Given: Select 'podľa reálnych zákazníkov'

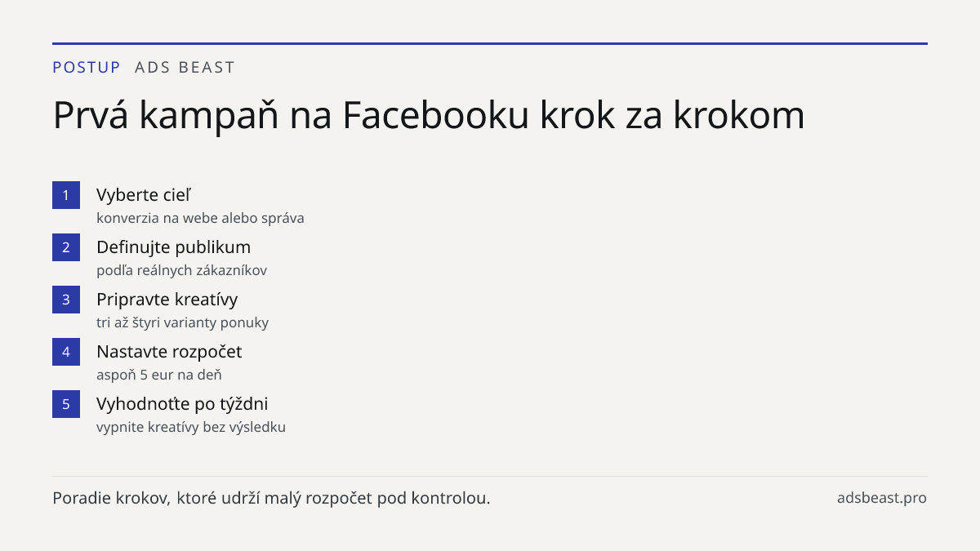Looking at the screenshot, I should [181, 270].
